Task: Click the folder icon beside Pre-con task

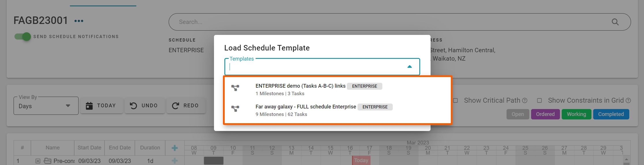Action: tap(47, 161)
